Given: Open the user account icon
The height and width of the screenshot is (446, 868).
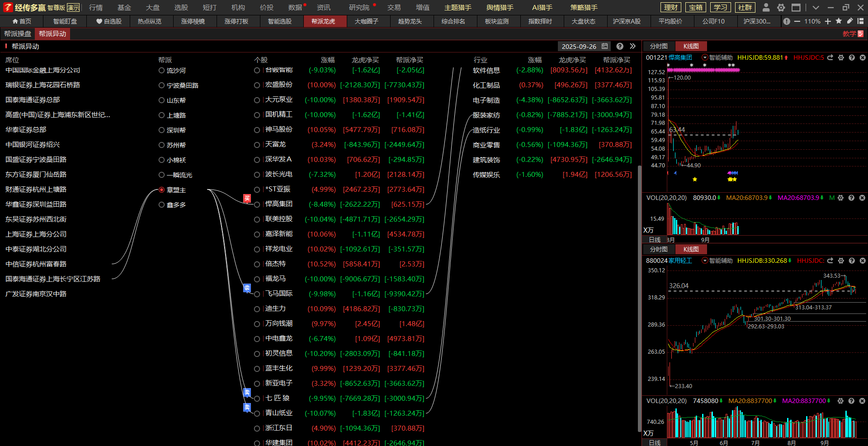Looking at the screenshot, I should pyautogui.click(x=766, y=7).
